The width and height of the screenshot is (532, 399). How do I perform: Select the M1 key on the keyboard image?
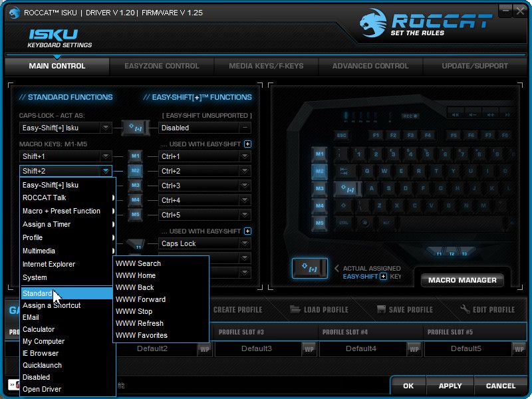click(x=319, y=154)
